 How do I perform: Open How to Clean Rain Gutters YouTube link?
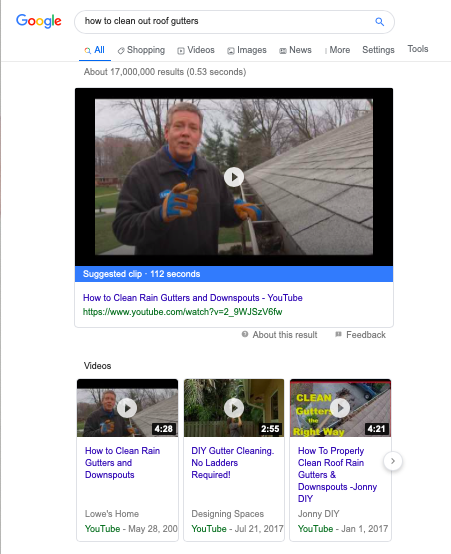(193, 298)
